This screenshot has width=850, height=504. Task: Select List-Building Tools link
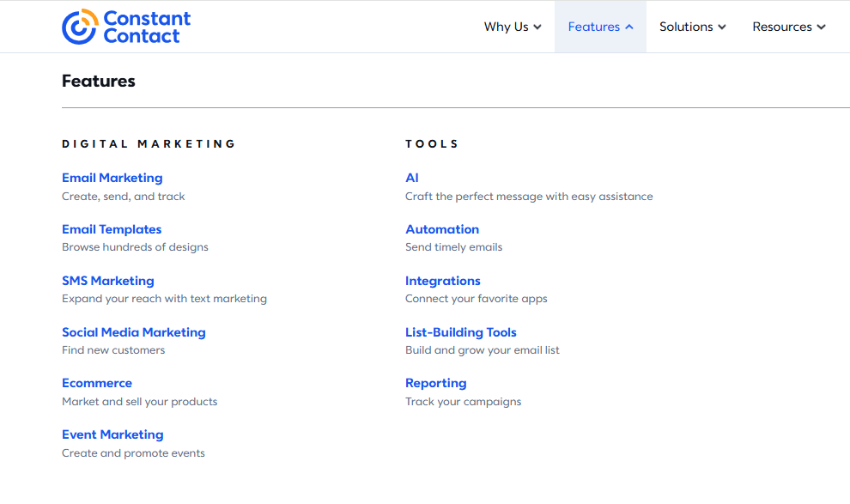[x=461, y=332]
